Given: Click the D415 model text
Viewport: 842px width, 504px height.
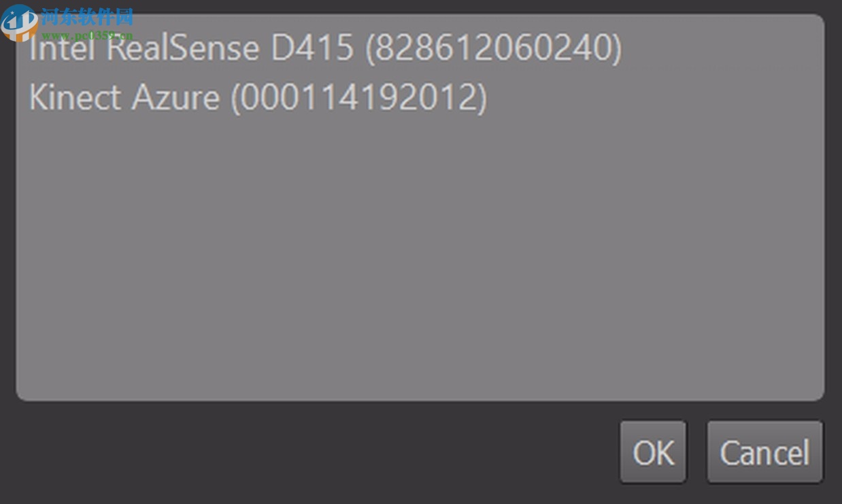Looking at the screenshot, I should click(312, 49).
